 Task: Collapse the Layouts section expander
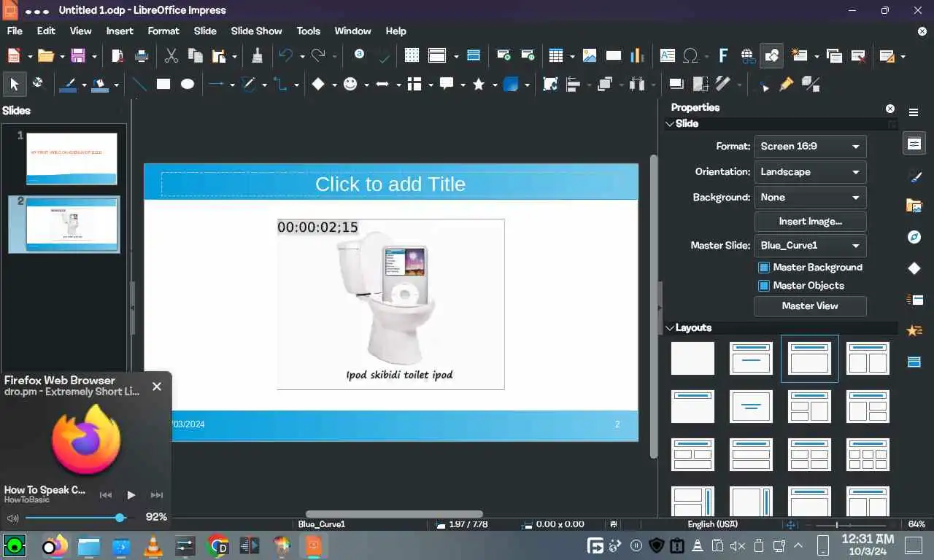click(670, 328)
